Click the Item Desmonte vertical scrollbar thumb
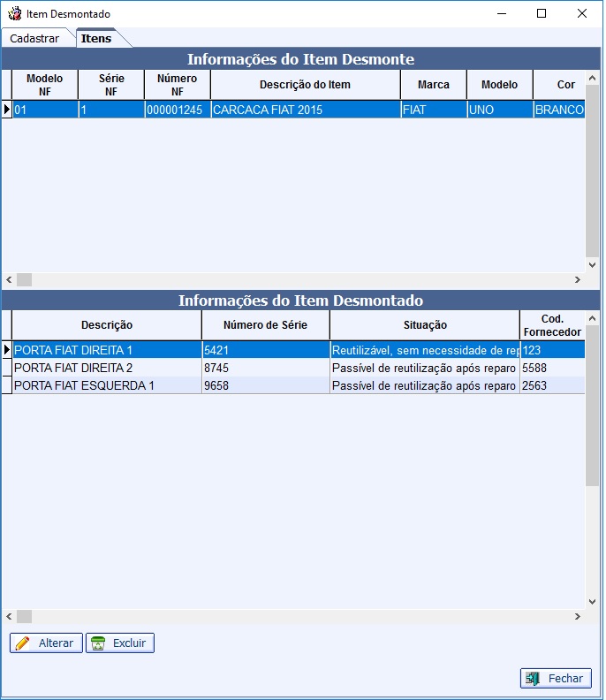Image resolution: width=606 pixels, height=700 pixels. [592, 171]
